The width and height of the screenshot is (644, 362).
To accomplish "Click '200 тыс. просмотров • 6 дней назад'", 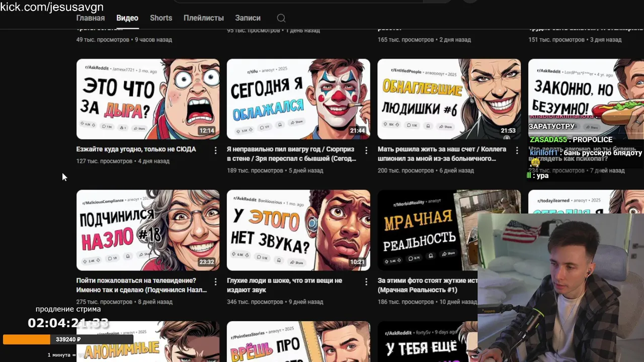I will 426,170.
